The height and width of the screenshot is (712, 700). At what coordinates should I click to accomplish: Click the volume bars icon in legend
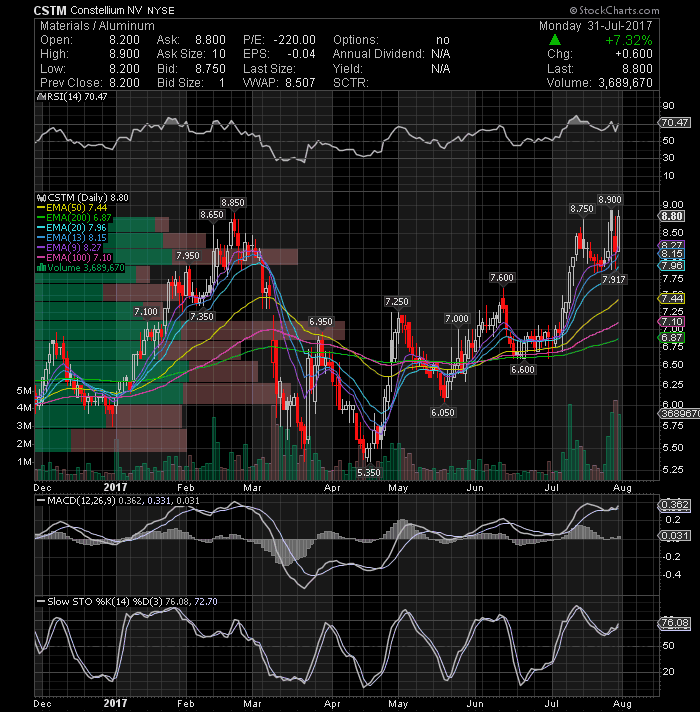[x=41, y=268]
